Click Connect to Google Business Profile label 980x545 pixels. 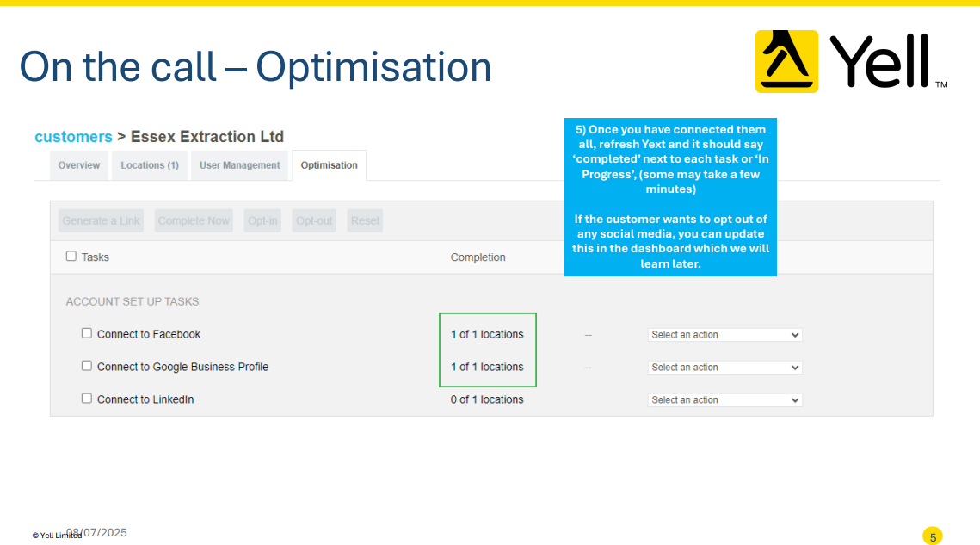click(182, 367)
